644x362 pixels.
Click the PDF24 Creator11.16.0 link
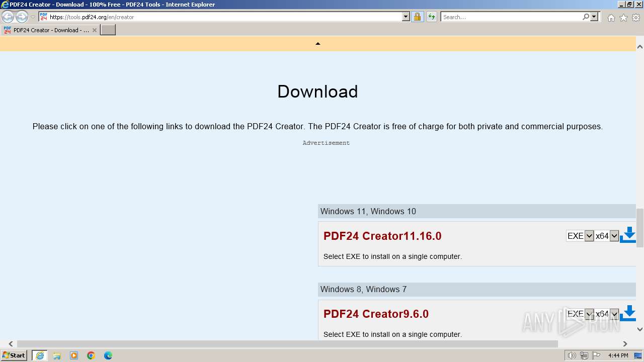pyautogui.click(x=382, y=236)
